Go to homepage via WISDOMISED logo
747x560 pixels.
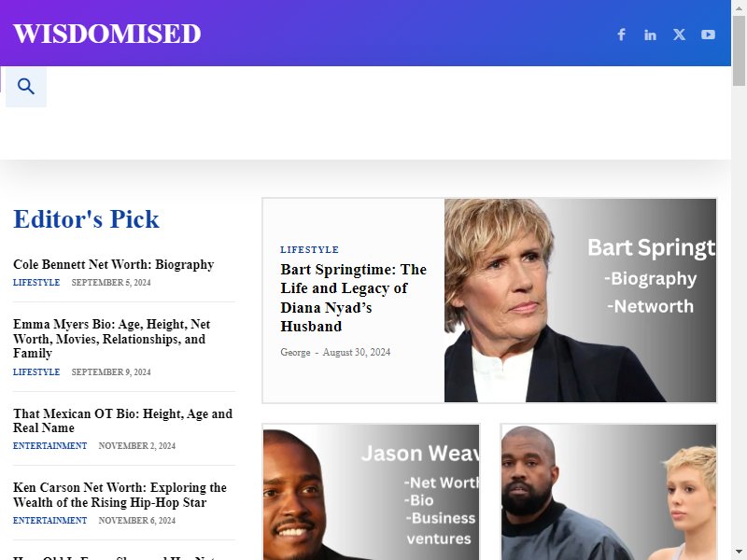pyautogui.click(x=107, y=34)
